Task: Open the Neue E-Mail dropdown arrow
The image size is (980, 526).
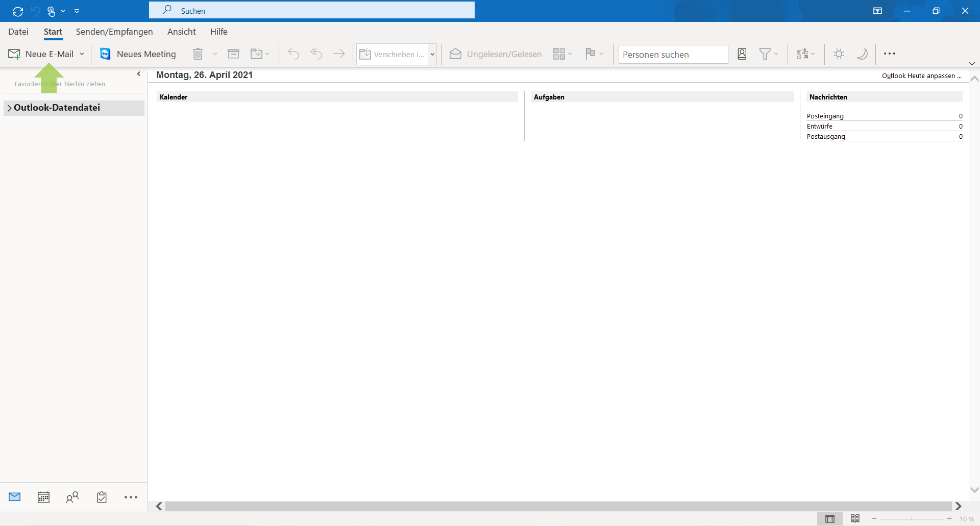Action: pyautogui.click(x=82, y=54)
